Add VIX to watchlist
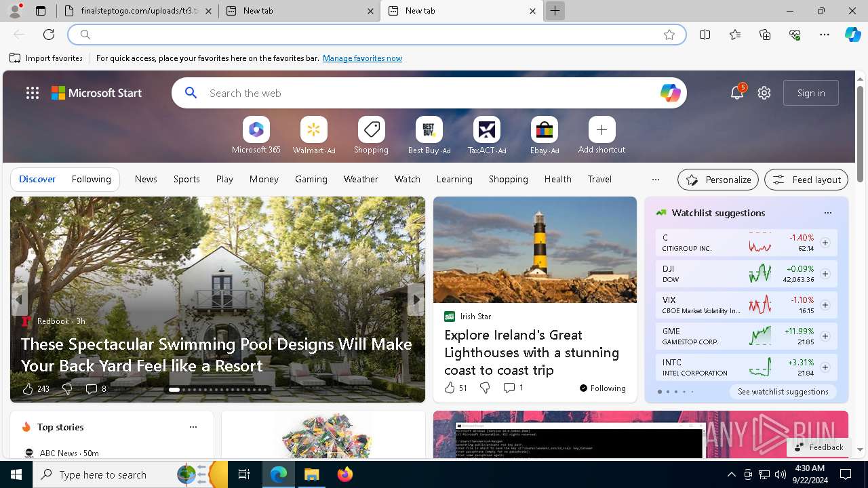The image size is (868, 488). pyautogui.click(x=825, y=305)
